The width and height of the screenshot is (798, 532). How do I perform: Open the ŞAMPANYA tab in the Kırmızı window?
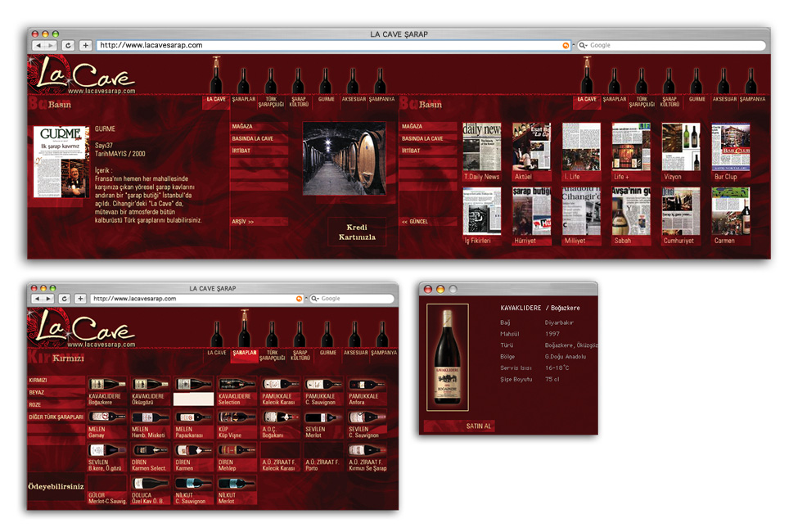click(384, 353)
